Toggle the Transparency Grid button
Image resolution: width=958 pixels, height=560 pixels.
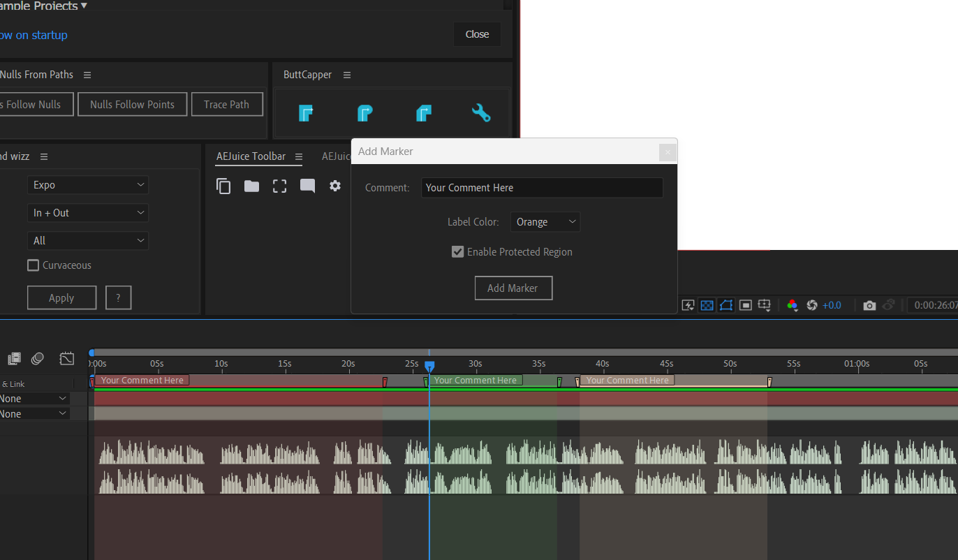click(x=707, y=305)
